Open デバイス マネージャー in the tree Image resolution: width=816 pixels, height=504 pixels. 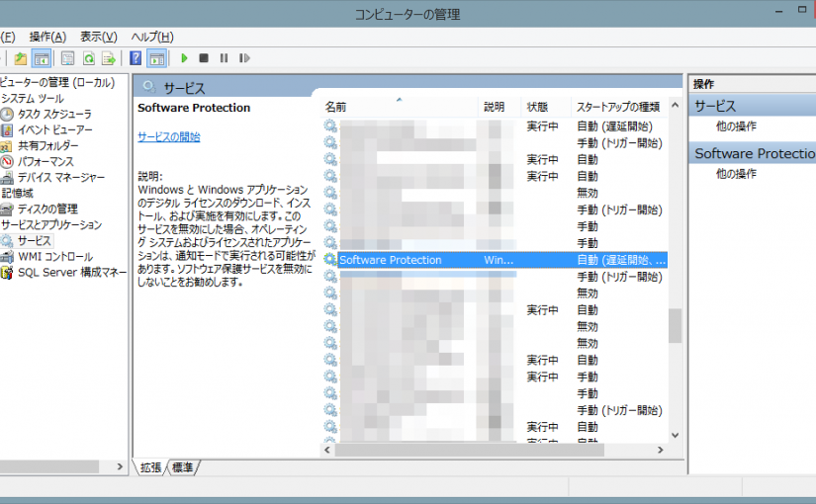click(60, 177)
